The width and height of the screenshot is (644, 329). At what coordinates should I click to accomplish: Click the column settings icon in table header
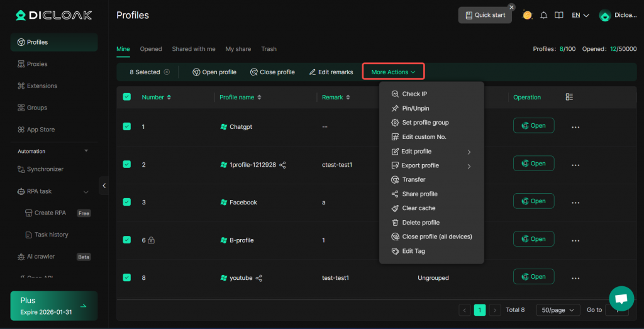[569, 97]
